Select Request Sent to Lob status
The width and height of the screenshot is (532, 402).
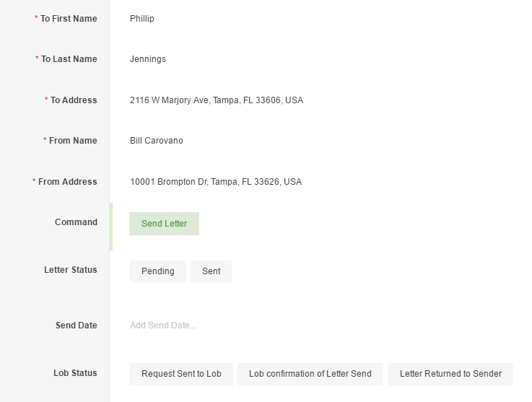[181, 374]
